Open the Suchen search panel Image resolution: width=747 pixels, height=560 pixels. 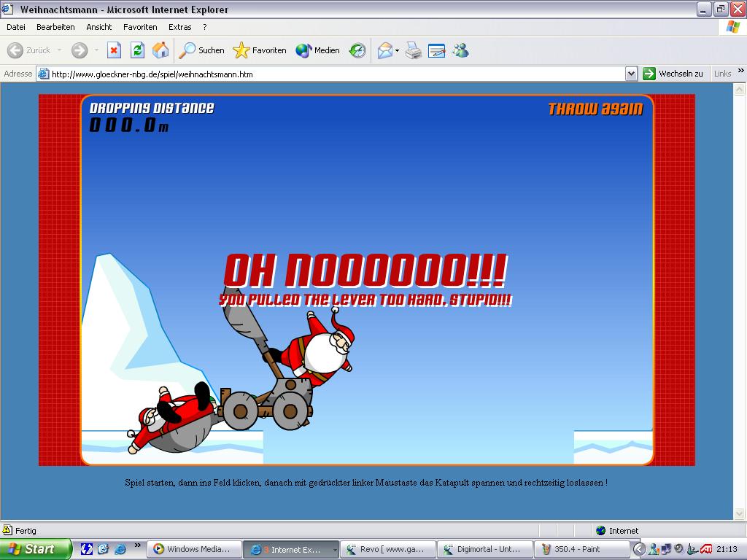[202, 50]
